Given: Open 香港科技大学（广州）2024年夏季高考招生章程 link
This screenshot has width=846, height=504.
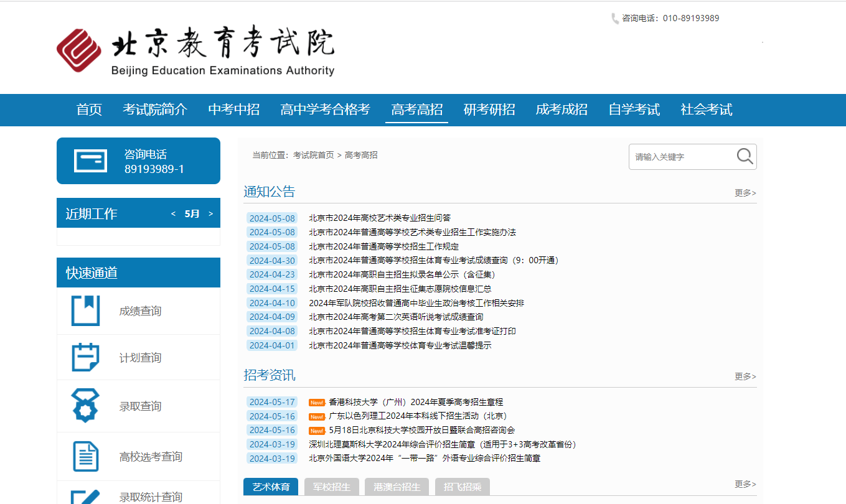Looking at the screenshot, I should 415,402.
